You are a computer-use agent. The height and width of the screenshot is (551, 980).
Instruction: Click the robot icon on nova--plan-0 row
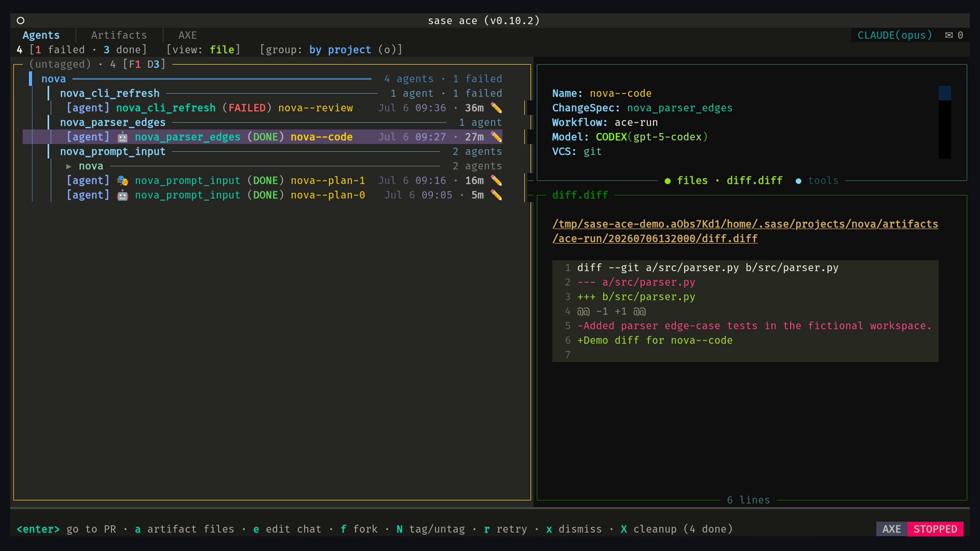coord(122,195)
